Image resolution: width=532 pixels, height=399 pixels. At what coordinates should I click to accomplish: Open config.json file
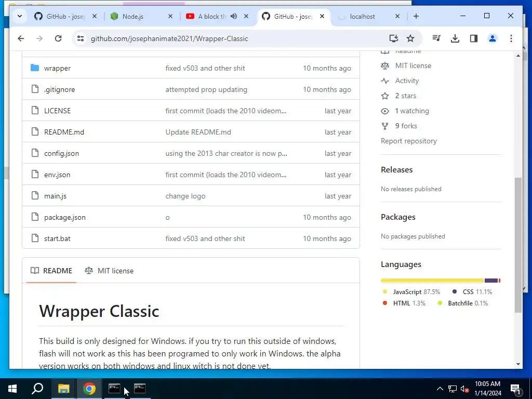[61, 153]
